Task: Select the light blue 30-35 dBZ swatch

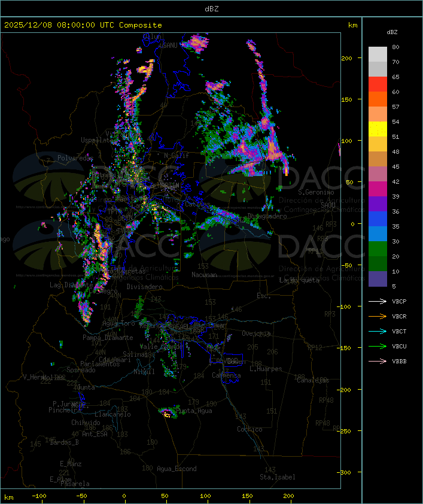Action: click(378, 233)
